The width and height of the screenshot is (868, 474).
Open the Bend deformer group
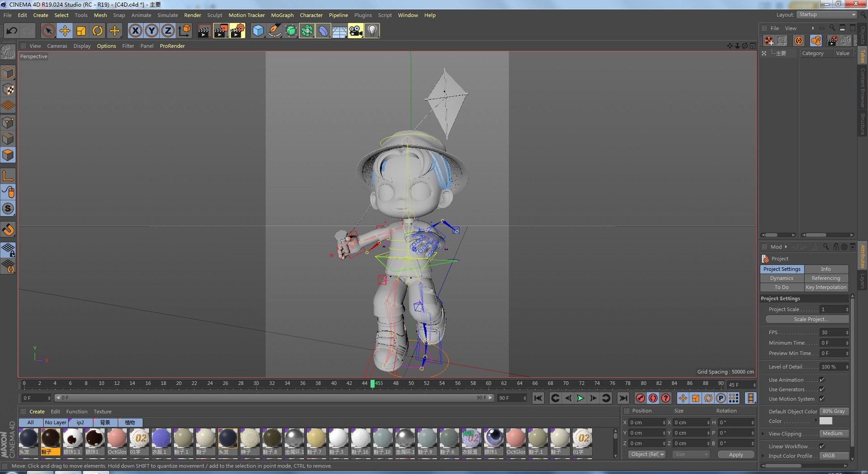[x=323, y=31]
